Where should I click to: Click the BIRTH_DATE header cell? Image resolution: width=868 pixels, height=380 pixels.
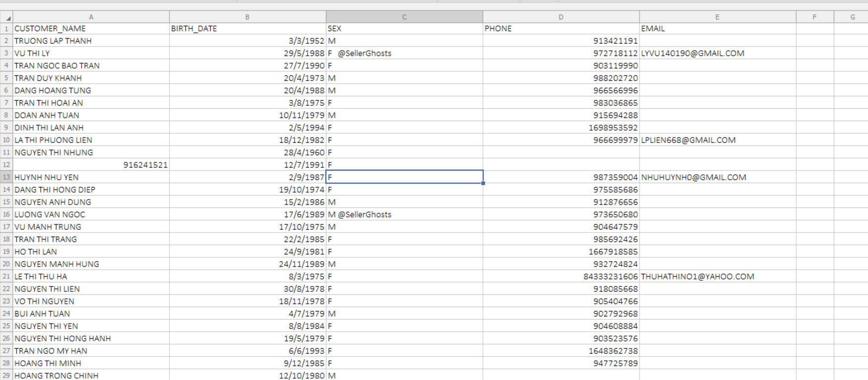(x=247, y=29)
